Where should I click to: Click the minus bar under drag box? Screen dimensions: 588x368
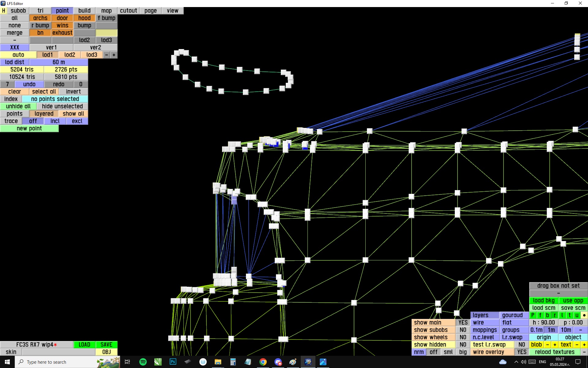[x=558, y=293]
